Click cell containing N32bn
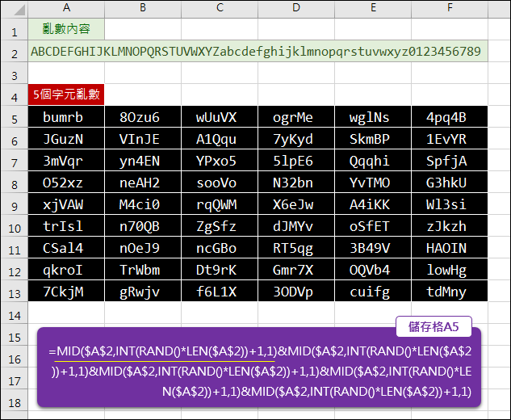Viewport: 511px width, 420px height. coord(296,182)
